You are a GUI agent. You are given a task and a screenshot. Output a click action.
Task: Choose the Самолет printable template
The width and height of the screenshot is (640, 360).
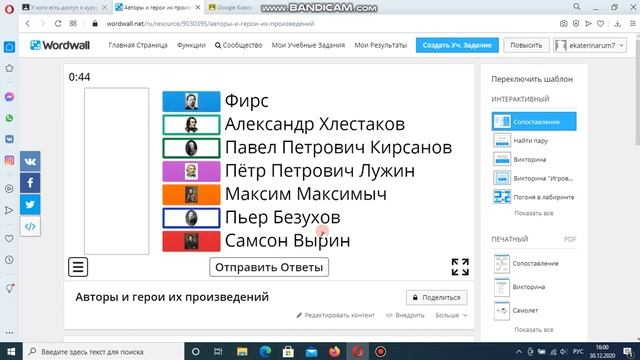[534, 310]
